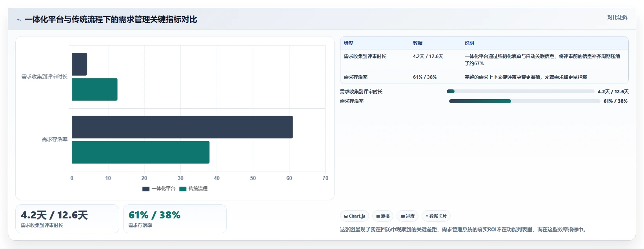Toggle the 一体化平台 legend entry

point(159,189)
